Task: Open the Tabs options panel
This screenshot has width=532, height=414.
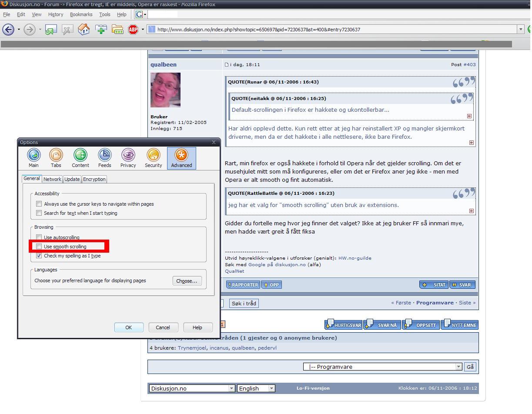Action: tap(56, 158)
